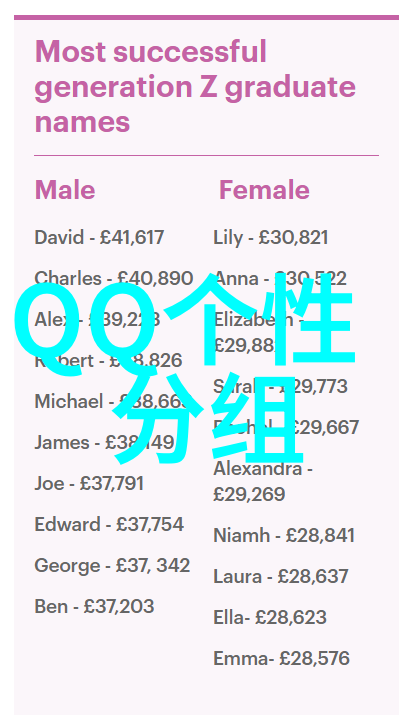Click the Charles - £40,890 entry
This screenshot has height=715, width=414.
[114, 278]
